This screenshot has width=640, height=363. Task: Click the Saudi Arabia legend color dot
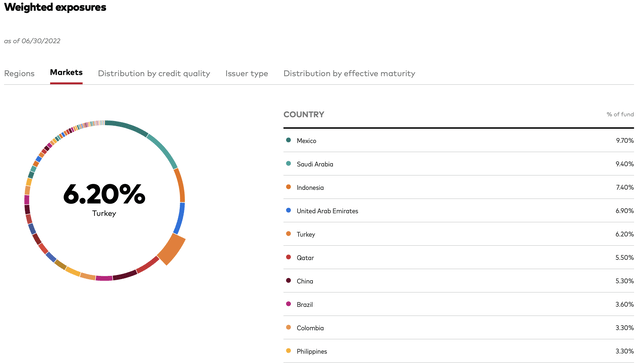pyautogui.click(x=288, y=163)
